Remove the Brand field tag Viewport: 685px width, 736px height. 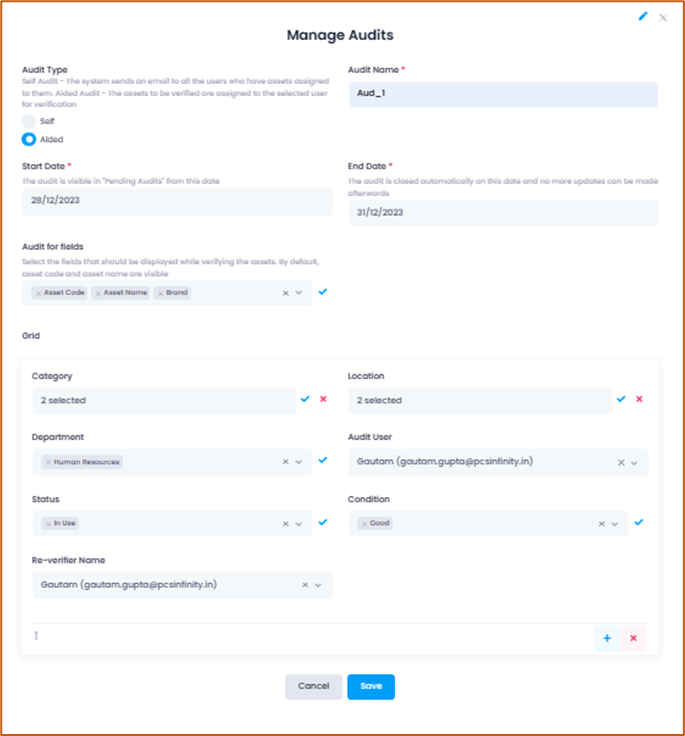[x=161, y=293]
